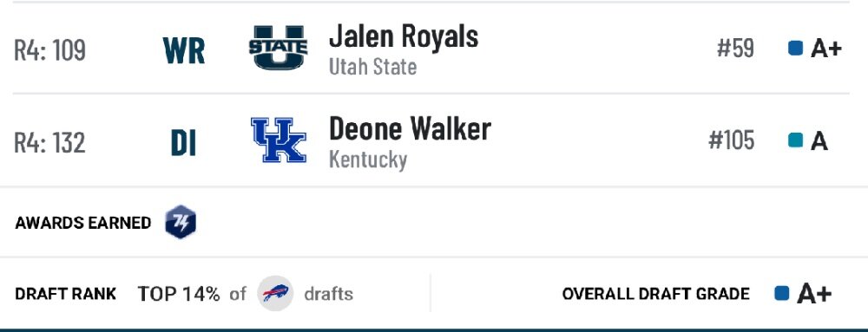Click the WR position label
This screenshot has width=868, height=332.
coord(184,51)
